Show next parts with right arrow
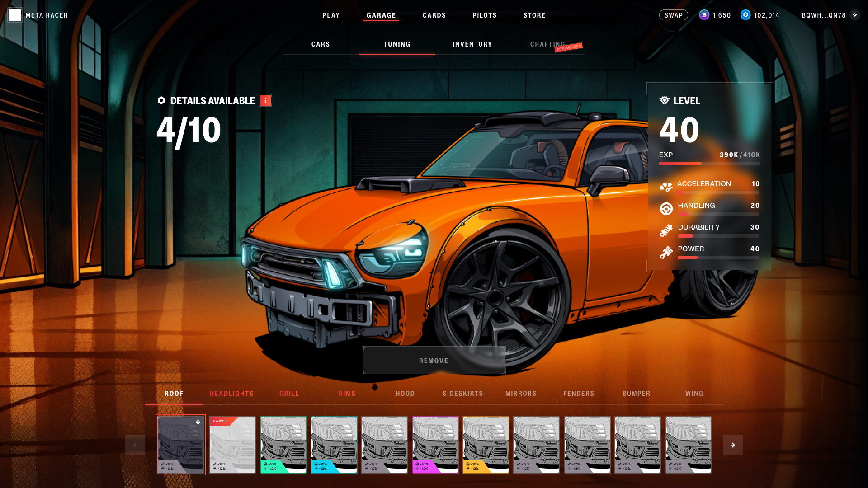 (733, 445)
